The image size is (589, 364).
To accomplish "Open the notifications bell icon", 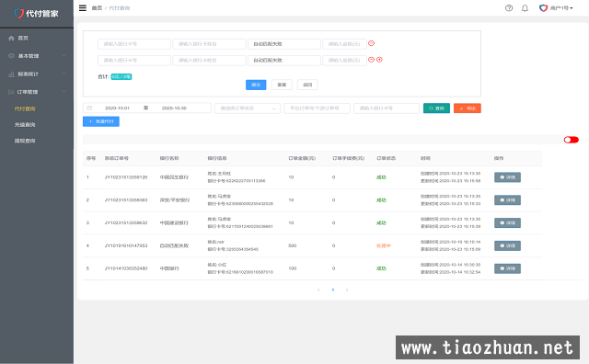I will point(525,8).
